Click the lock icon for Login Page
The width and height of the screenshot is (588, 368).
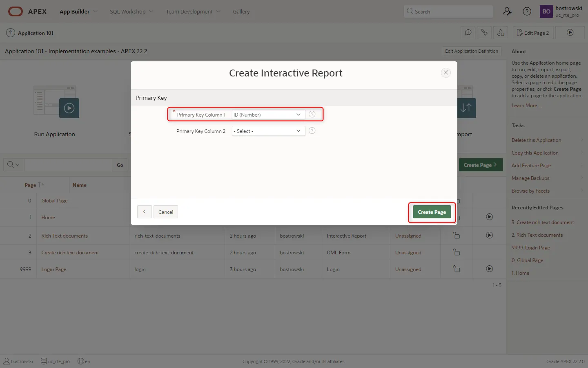point(457,269)
